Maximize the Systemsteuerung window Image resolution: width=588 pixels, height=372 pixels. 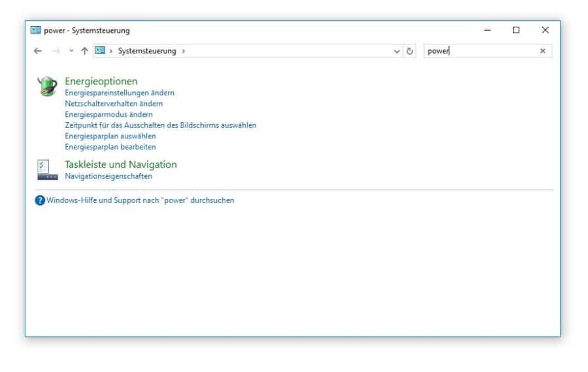(x=516, y=30)
